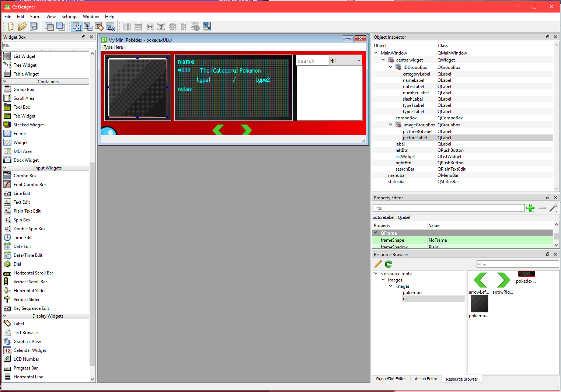The height and width of the screenshot is (392, 561).
Task: Focus the Property Editor filter field
Action: [x=449, y=208]
